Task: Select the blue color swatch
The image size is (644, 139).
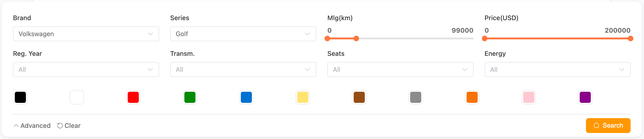Action: click(246, 97)
